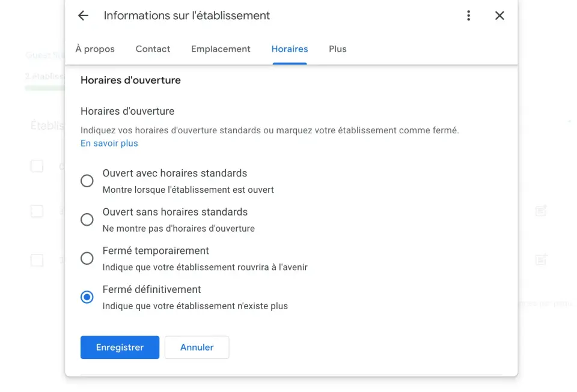Close the Informations sur l'établissement dialog
This screenshot has height=392, width=577.
499,16
